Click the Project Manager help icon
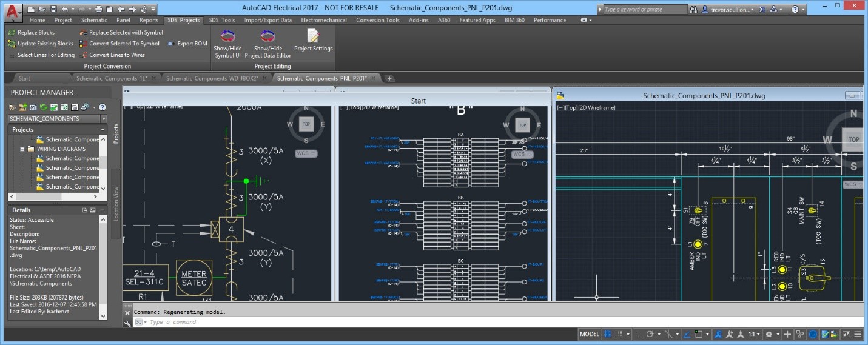The image size is (868, 345). coord(103,107)
